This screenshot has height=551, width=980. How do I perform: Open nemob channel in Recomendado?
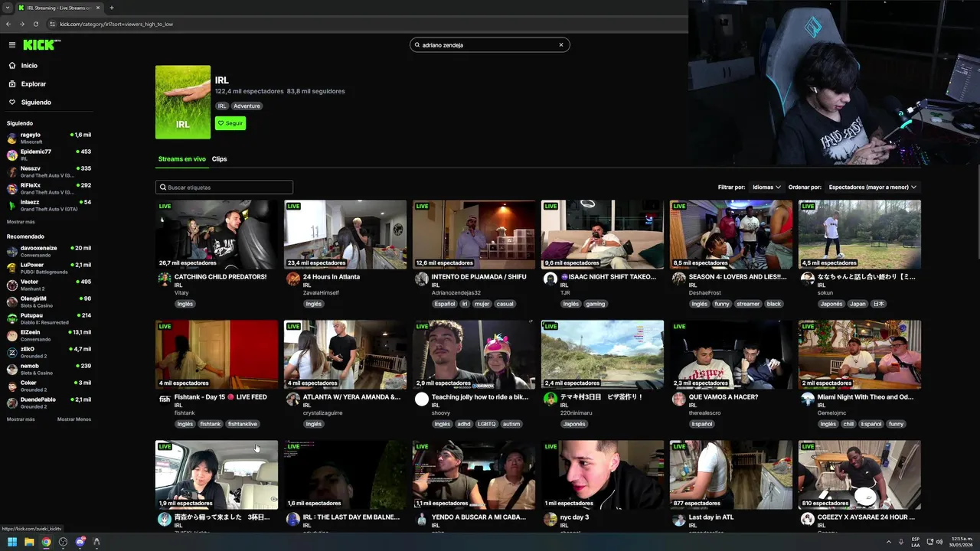pos(48,369)
